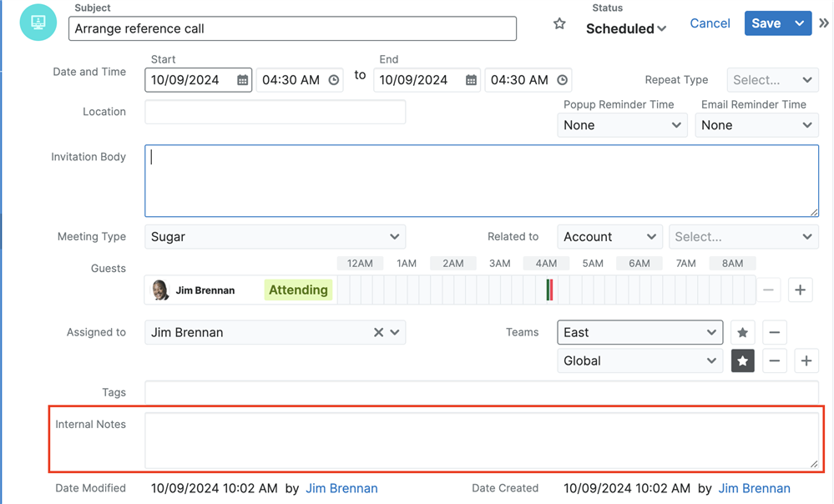This screenshot has height=504, width=834.
Task: Click the End time clock icon
Action: pos(563,80)
